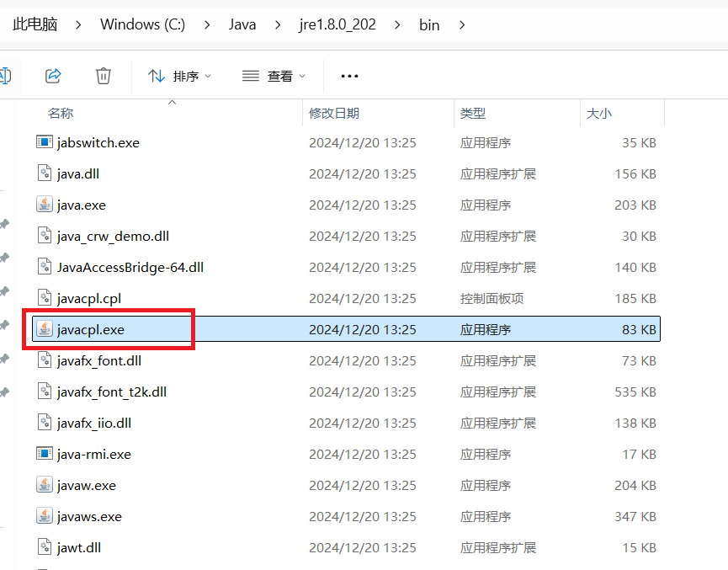
Task: Click the java_crw_demo.dll file icon
Action: (44, 236)
